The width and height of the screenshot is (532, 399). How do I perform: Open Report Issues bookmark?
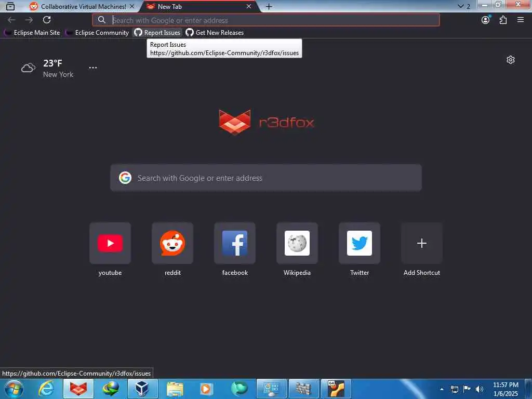click(x=157, y=33)
